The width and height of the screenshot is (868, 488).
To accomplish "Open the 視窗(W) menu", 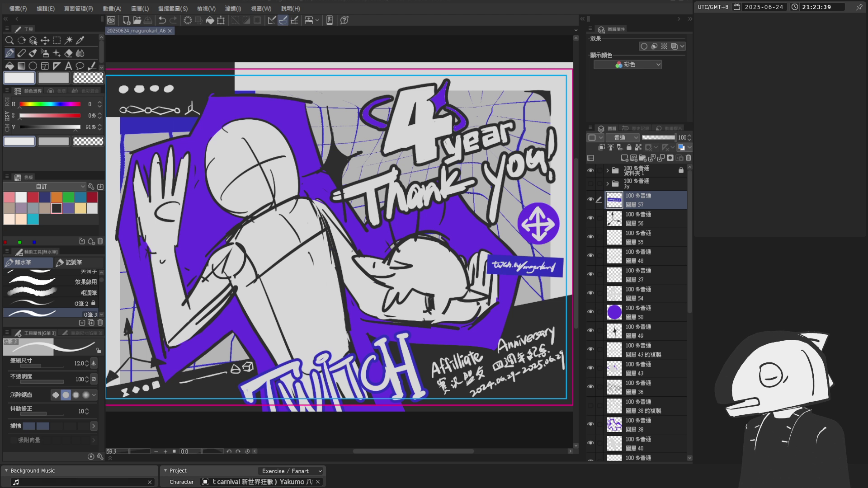I will [x=261, y=9].
